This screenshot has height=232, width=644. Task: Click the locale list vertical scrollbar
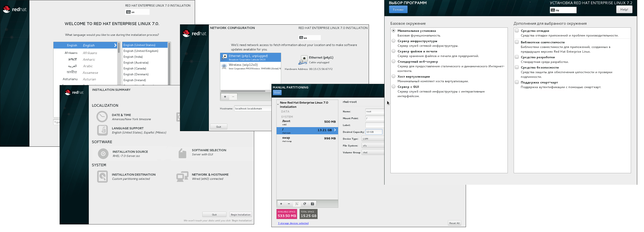[x=169, y=64]
